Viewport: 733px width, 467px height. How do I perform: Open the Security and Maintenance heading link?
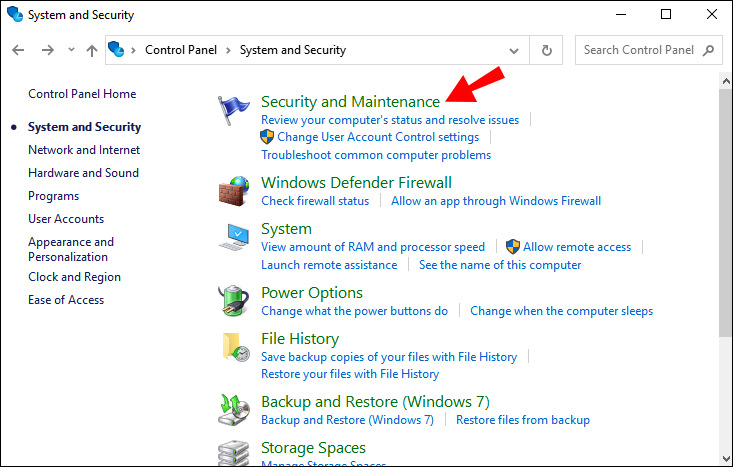(350, 101)
